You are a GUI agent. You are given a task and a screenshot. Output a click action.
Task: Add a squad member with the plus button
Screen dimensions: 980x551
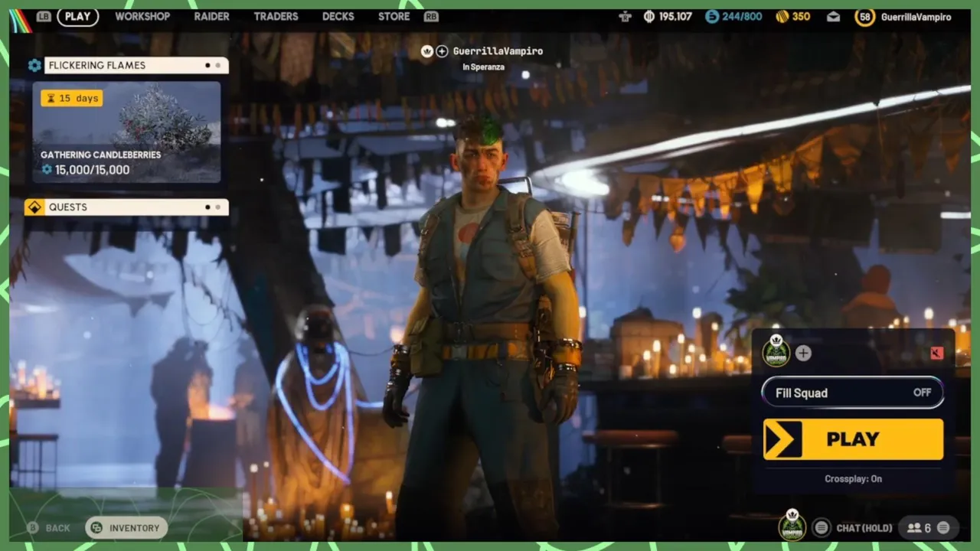tap(803, 353)
